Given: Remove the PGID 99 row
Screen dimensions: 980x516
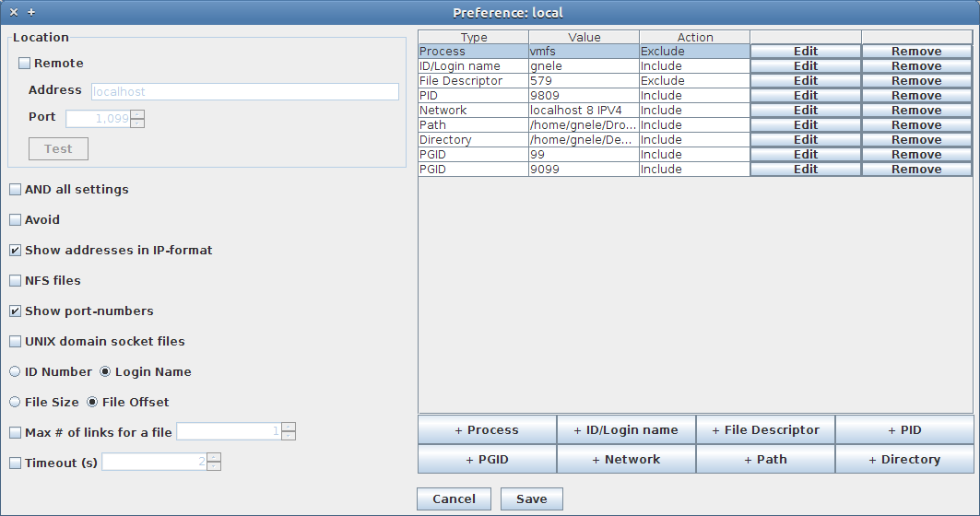Looking at the screenshot, I should (916, 154).
